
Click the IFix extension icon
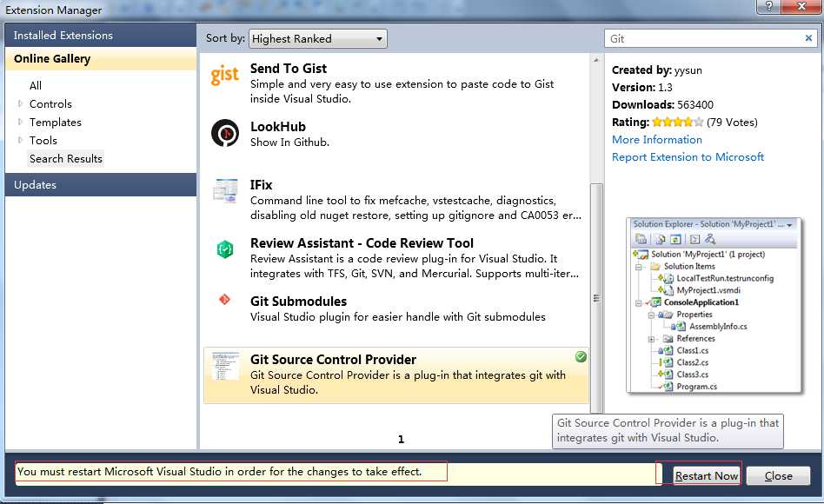coord(225,191)
